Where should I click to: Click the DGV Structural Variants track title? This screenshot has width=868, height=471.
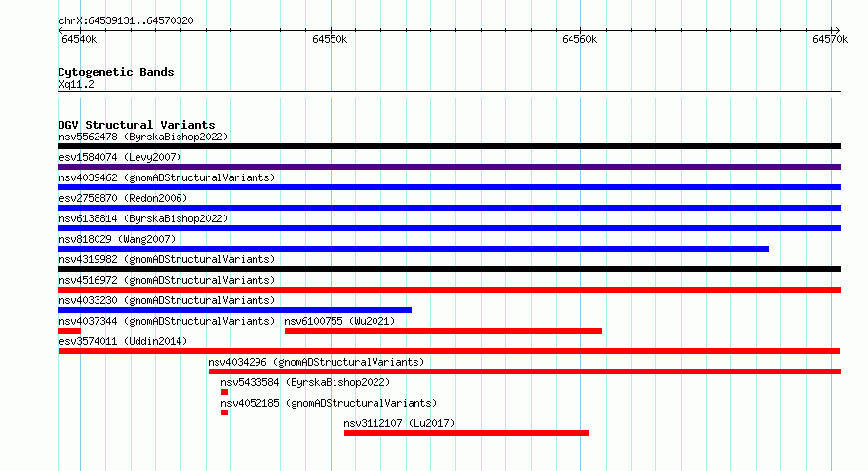coord(137,125)
